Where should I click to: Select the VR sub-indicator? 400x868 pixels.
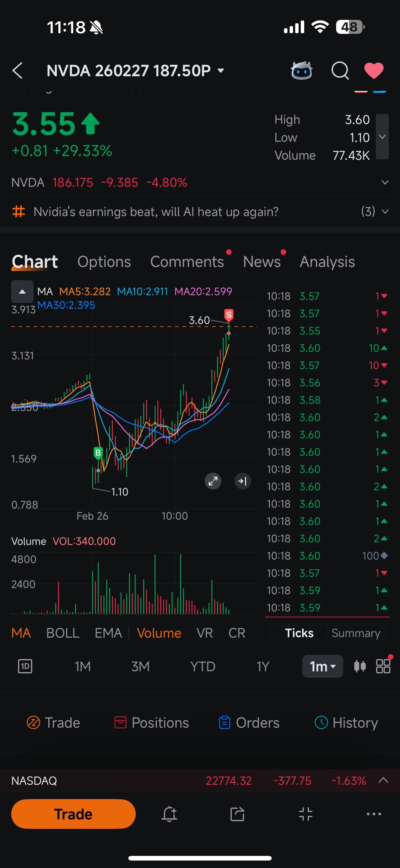point(205,633)
